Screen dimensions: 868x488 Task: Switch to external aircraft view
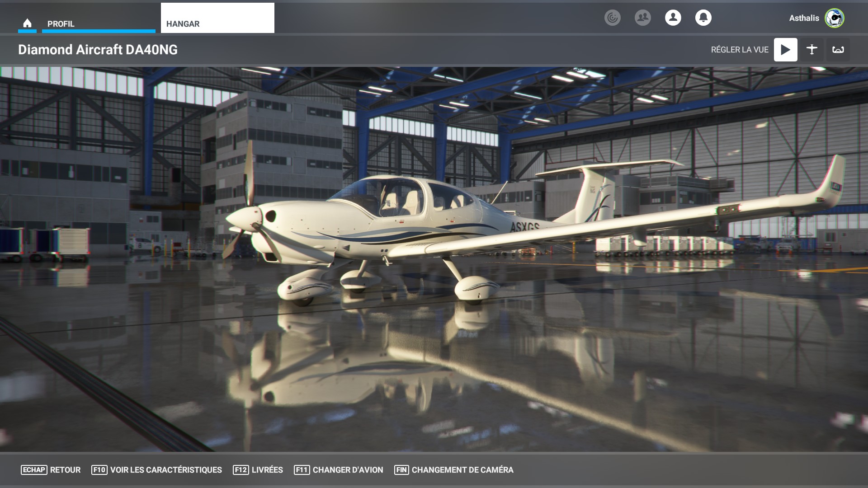point(811,50)
